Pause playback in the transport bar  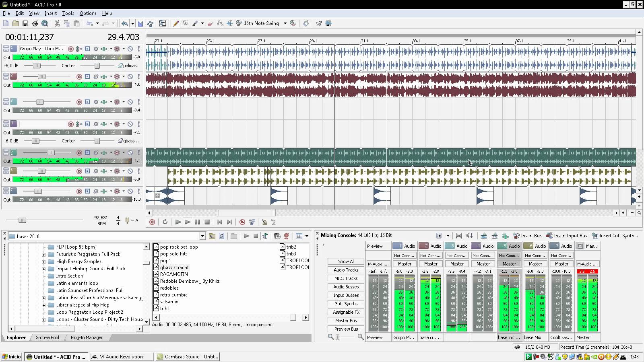[x=197, y=222]
